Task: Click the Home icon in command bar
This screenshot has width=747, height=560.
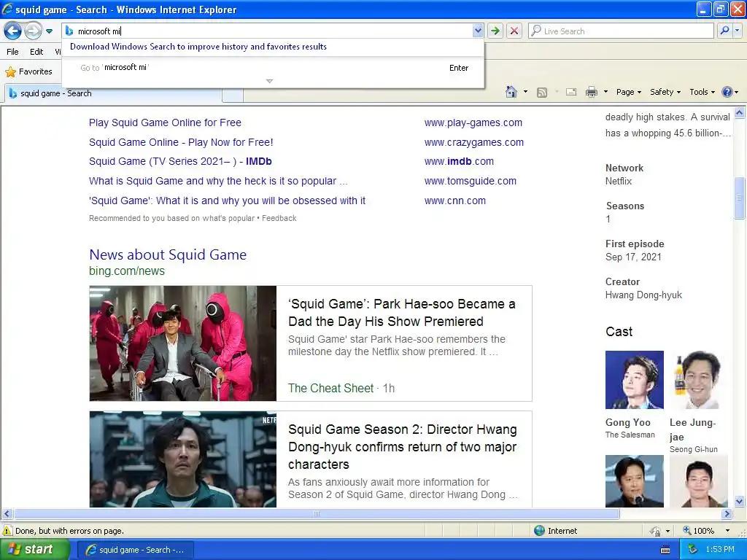Action: (511, 92)
